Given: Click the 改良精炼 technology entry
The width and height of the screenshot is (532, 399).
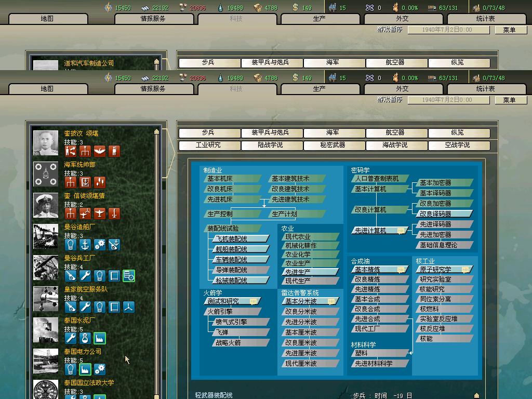Looking at the screenshot, I should click(x=380, y=280).
